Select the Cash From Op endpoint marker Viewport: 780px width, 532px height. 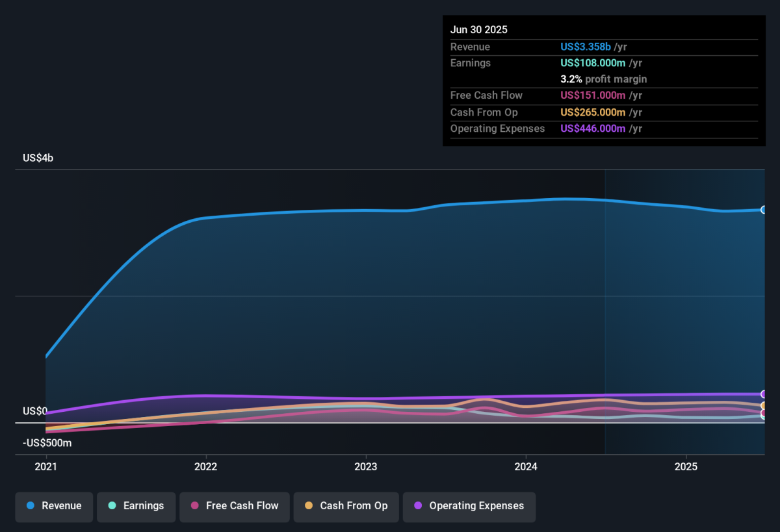764,406
